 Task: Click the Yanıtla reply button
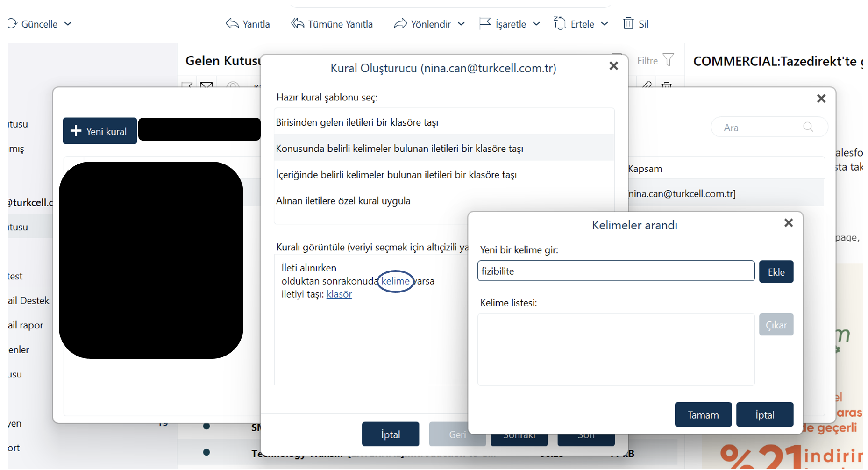(x=248, y=24)
